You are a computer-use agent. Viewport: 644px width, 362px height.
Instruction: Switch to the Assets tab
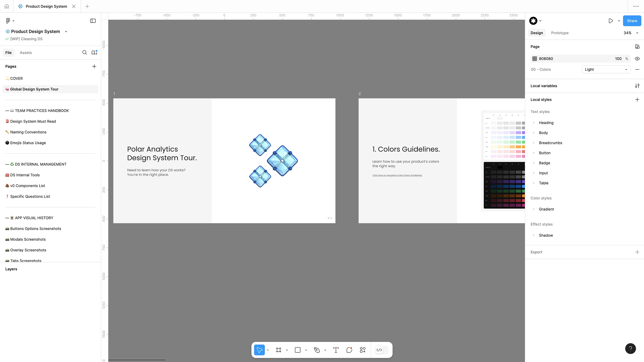tap(26, 53)
